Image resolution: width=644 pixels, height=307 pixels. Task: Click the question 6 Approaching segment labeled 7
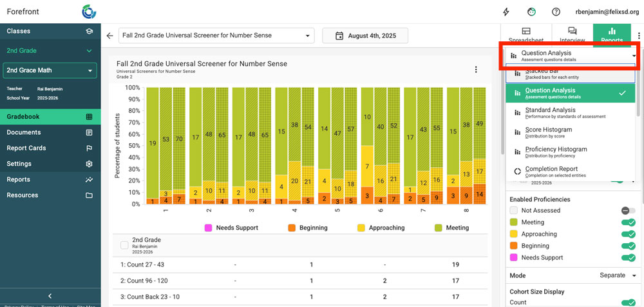[367, 166]
